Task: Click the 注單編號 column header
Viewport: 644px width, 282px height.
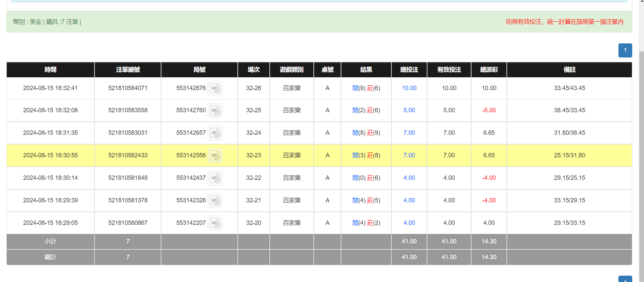Action: pyautogui.click(x=128, y=70)
